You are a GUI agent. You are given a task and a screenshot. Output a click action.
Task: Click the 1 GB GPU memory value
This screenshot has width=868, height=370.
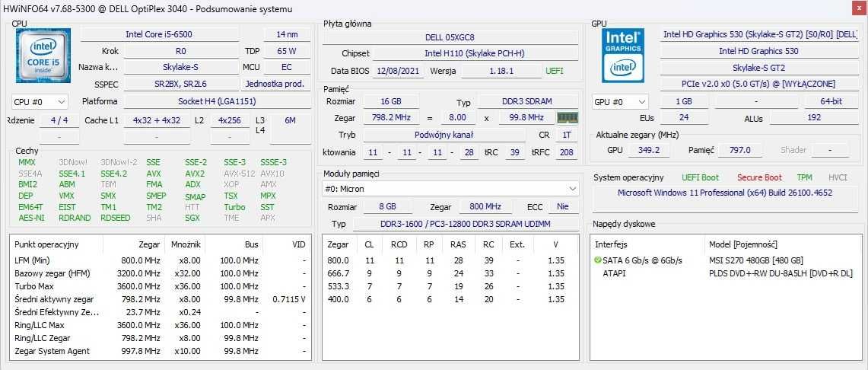click(684, 102)
